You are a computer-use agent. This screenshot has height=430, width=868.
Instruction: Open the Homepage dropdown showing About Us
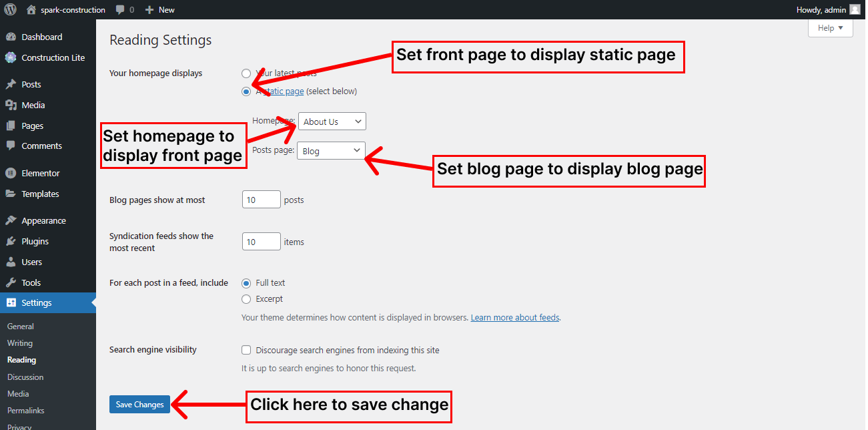(332, 122)
